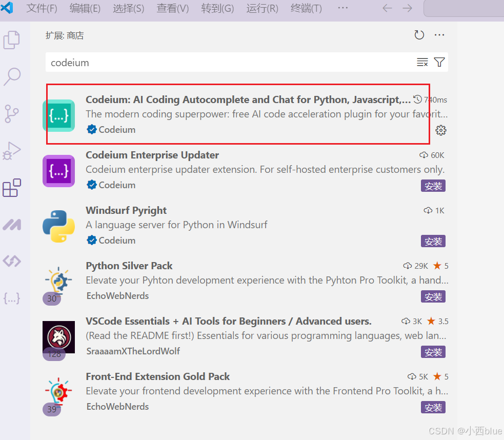The height and width of the screenshot is (440, 504).
Task: Open Windsurf Pyright extension title
Action: [126, 210]
